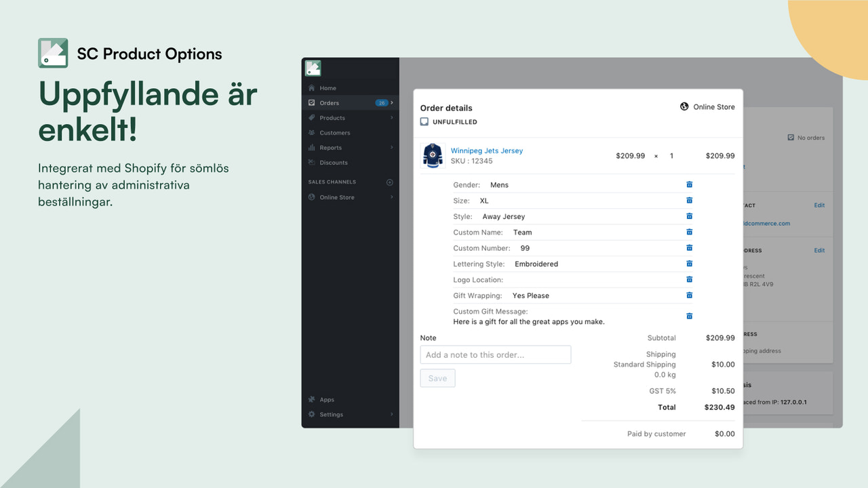Click the GST 5% amount $10.50
868x488 pixels.
point(723,391)
